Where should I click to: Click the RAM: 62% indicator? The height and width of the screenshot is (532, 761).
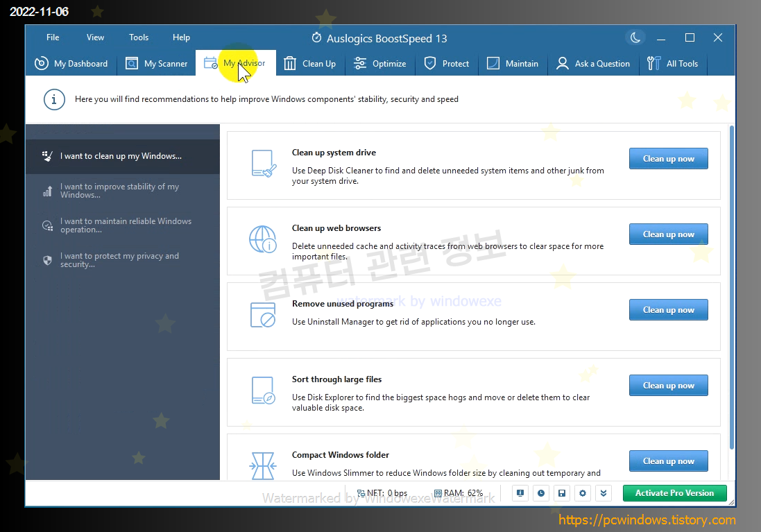point(458,493)
